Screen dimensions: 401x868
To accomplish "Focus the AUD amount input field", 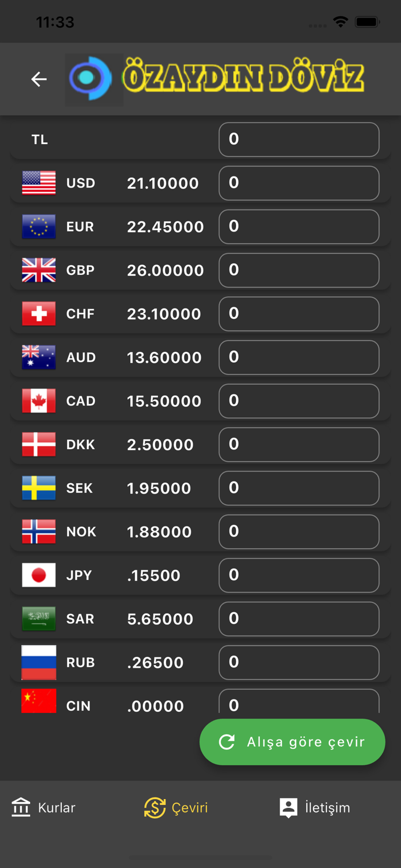I will [299, 357].
